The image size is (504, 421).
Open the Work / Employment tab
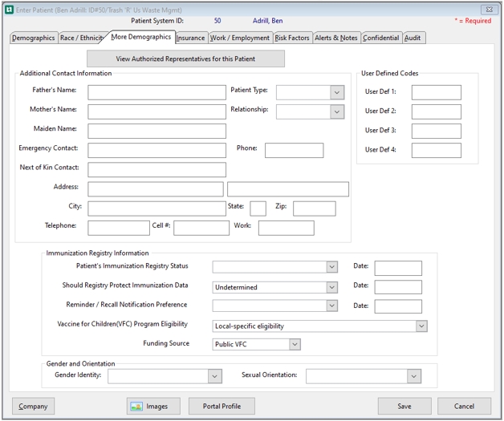(x=240, y=38)
